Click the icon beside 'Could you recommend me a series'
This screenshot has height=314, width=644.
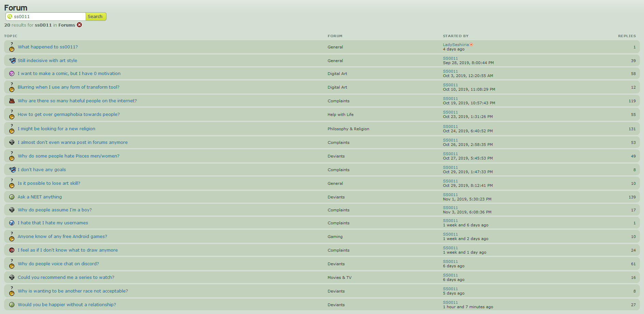(x=12, y=278)
